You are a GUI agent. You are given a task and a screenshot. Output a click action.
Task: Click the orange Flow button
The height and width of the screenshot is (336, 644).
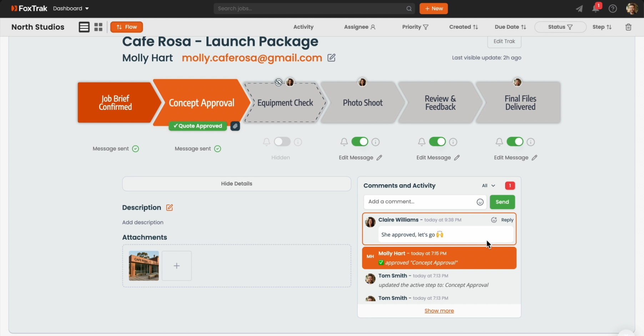coord(127,27)
